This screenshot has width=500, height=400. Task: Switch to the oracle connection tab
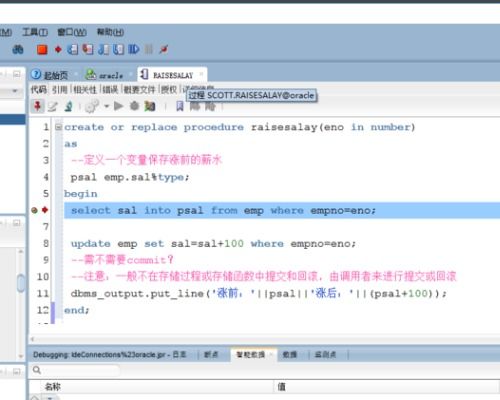click(x=104, y=75)
